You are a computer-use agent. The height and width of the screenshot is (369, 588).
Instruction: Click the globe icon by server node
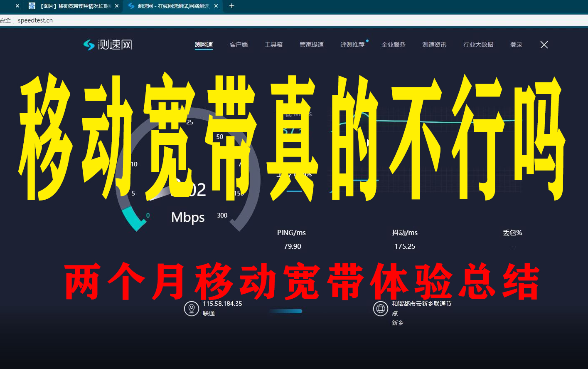[x=380, y=309]
